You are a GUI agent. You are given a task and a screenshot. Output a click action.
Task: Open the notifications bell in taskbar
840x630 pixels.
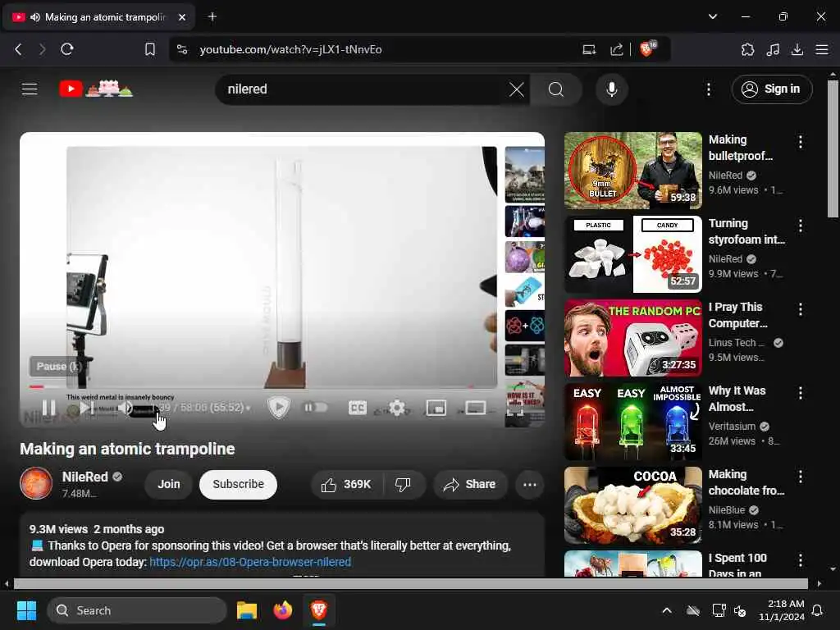[818, 610]
